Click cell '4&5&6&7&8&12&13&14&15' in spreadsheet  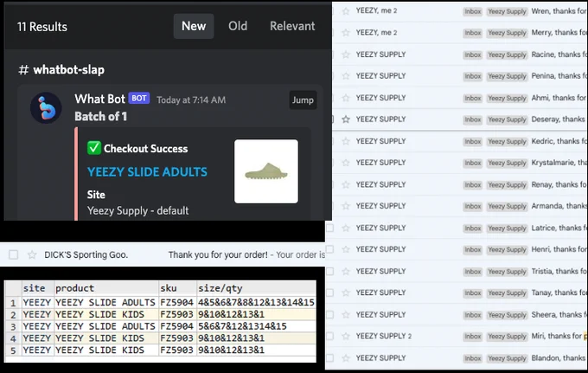[256, 302]
